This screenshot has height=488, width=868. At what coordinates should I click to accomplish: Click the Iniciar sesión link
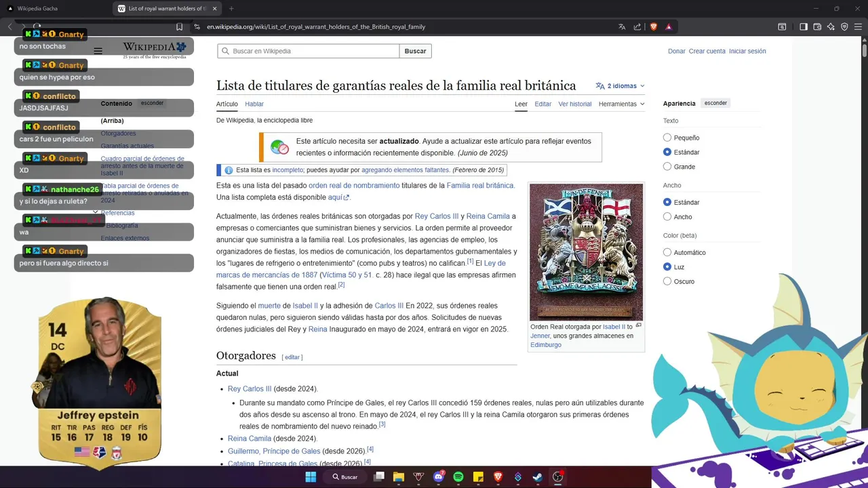pos(747,51)
